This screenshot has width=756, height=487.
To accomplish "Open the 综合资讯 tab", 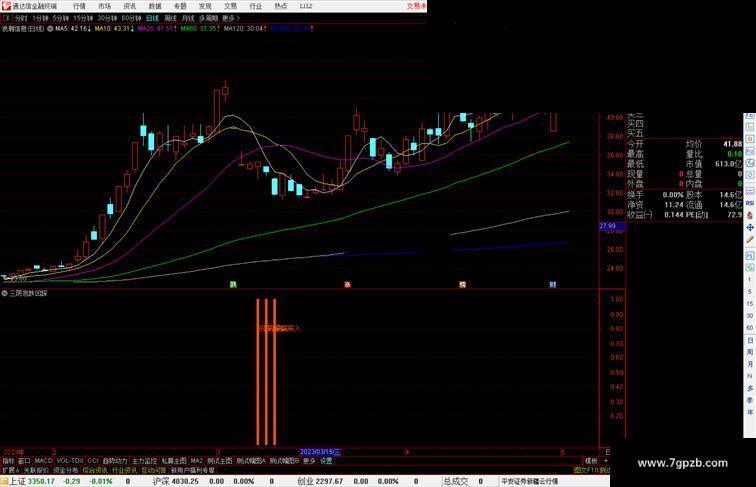I will tap(95, 470).
